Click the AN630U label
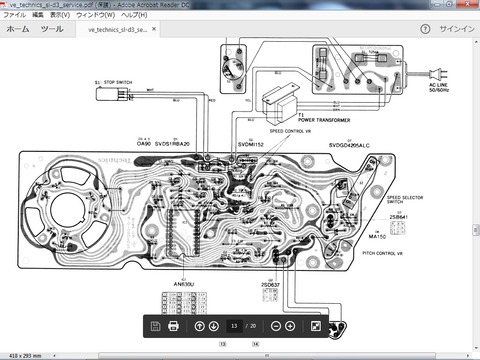480x360 pixels. tap(184, 284)
